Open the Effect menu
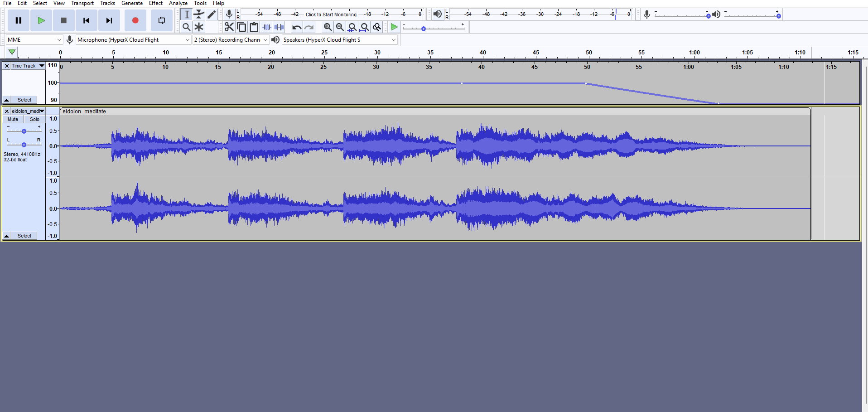 coord(156,3)
